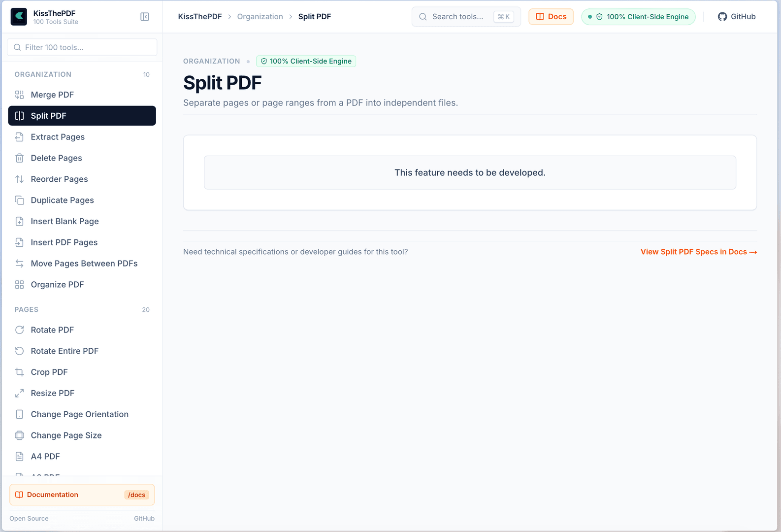Click the ⌘K shortcut badge
Screen dimensions: 781x532
(504, 17)
